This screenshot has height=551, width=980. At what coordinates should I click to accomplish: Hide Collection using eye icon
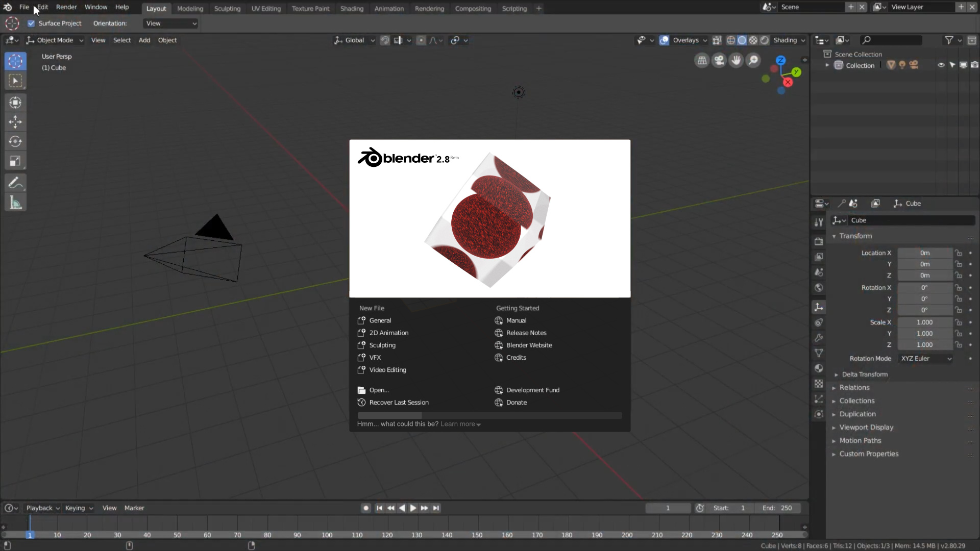pos(941,65)
